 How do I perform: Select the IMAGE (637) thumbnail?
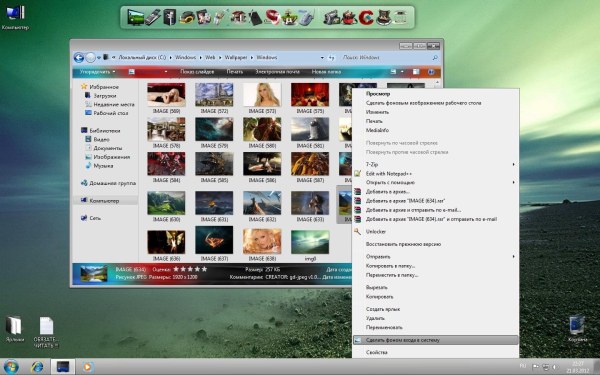(214, 243)
